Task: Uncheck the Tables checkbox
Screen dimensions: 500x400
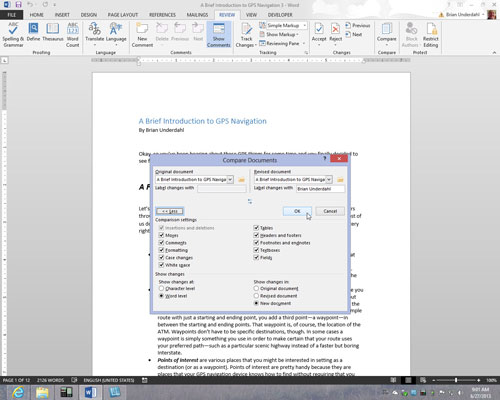Action: pos(256,228)
